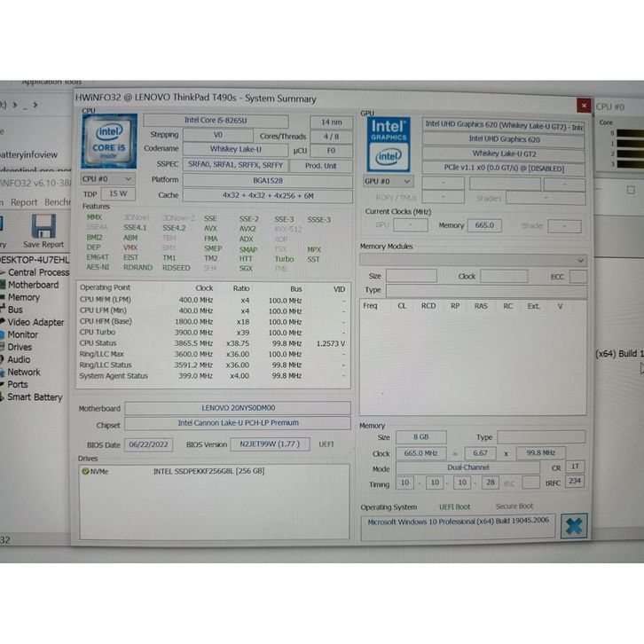This screenshot has width=644, height=644.
Task: Click the CR 1T value
Action: click(x=575, y=467)
